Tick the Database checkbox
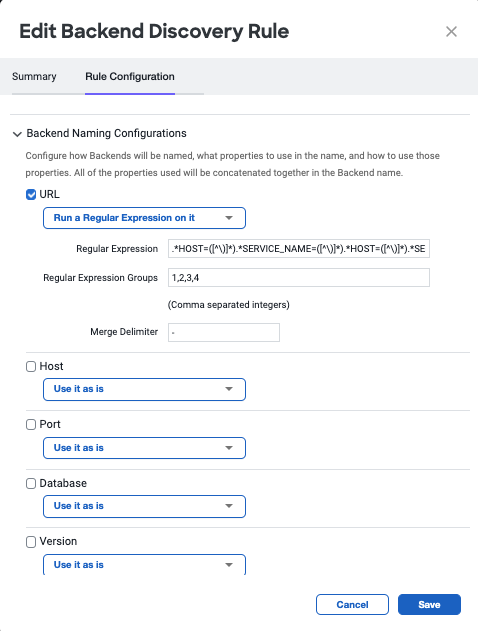The width and height of the screenshot is (478, 631). coord(31,483)
